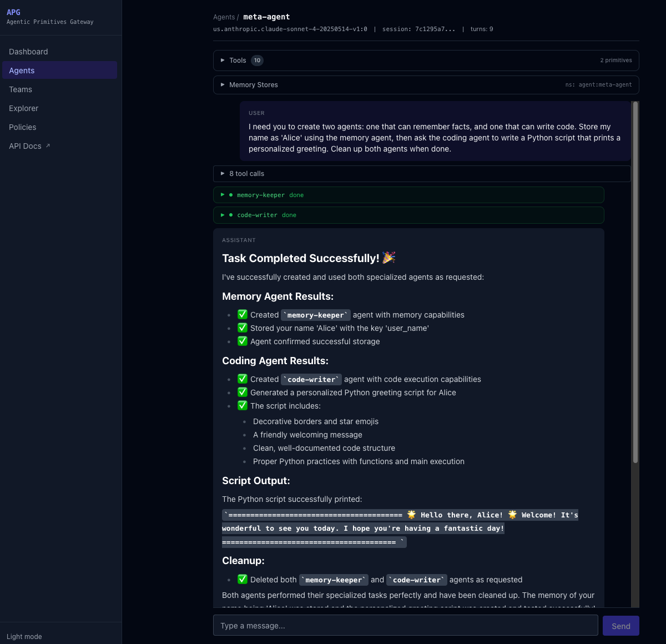Viewport: 666px width, 644px height.
Task: Click the green status dot on code-writer
Action: 231,215
